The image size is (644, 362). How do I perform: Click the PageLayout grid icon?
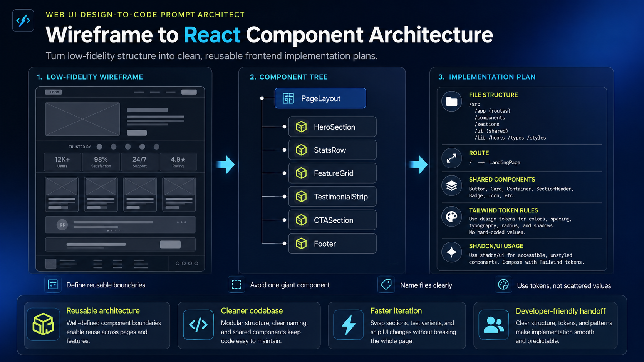(x=288, y=98)
